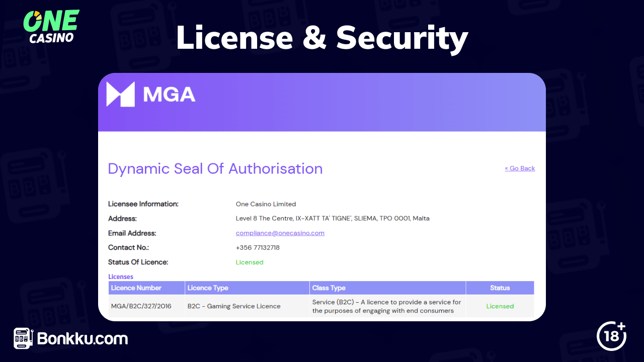The height and width of the screenshot is (362, 644).
Task: Click the Licenses section heading
Action: tap(121, 277)
